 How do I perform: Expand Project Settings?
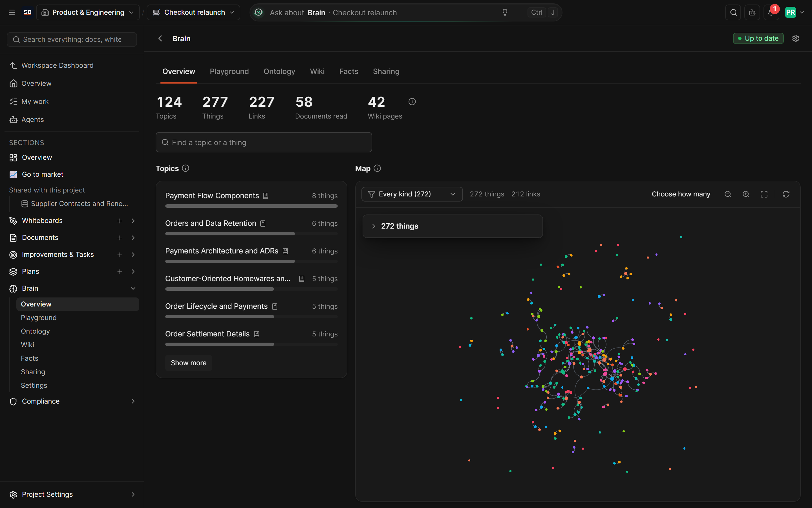[x=133, y=494]
